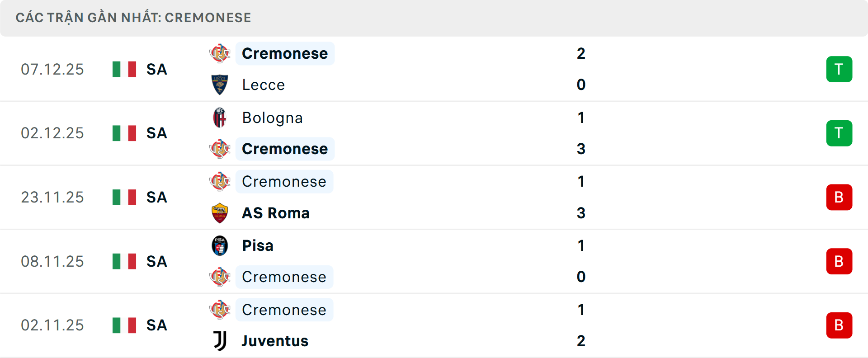Click the Bologna club crest icon
Image resolution: width=868 pixels, height=358 pixels.
click(x=220, y=118)
